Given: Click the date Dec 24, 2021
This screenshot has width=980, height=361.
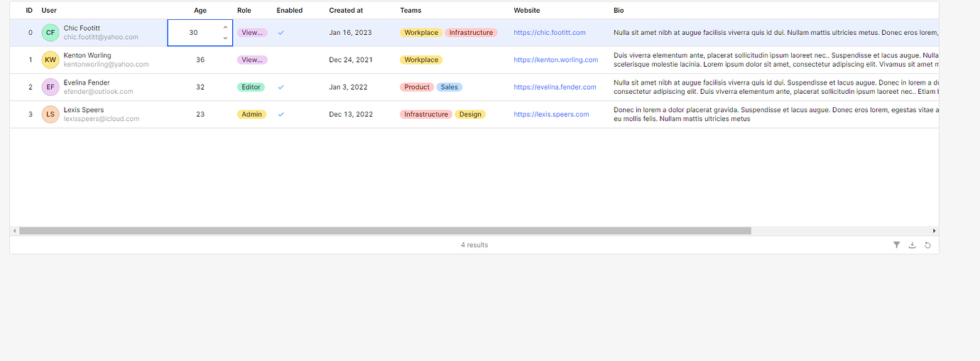Looking at the screenshot, I should coord(351,60).
